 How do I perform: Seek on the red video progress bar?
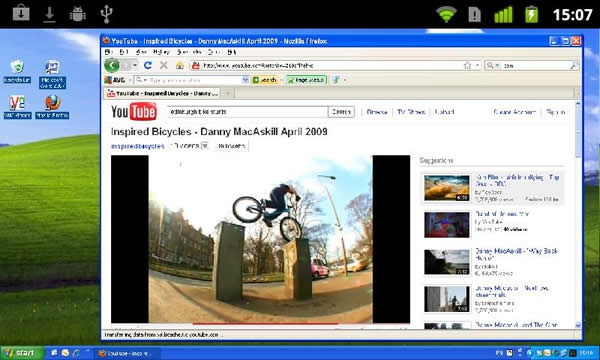click(265, 324)
